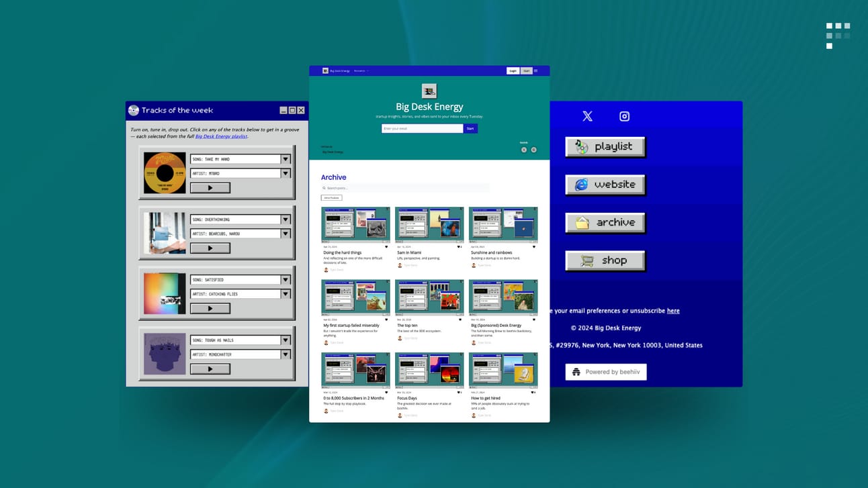This screenshot has height=488, width=868.
Task: Open the Overthinking album cover
Action: coord(165,234)
